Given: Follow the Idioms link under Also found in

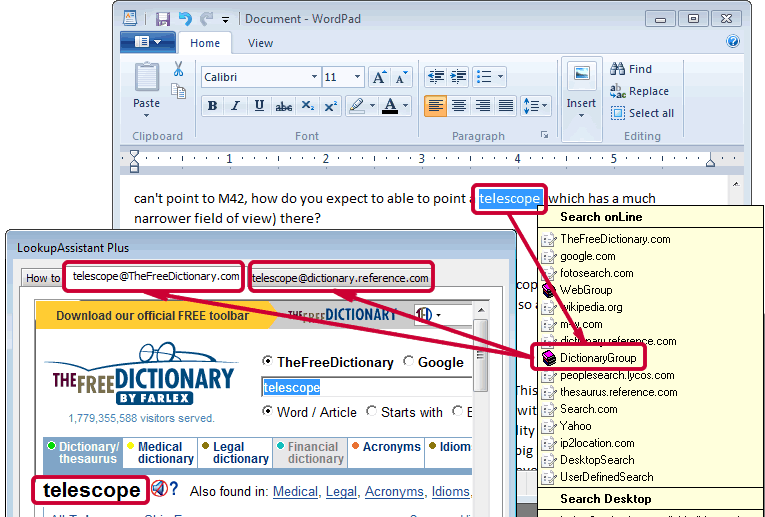Looking at the screenshot, I should (450, 492).
